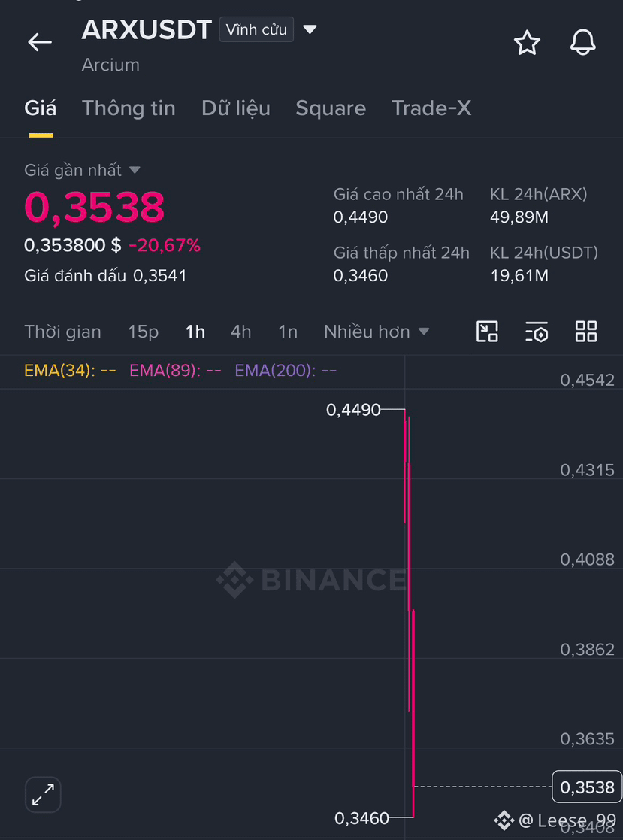Open price alert bell icon
This screenshot has width=623, height=840.
point(582,42)
